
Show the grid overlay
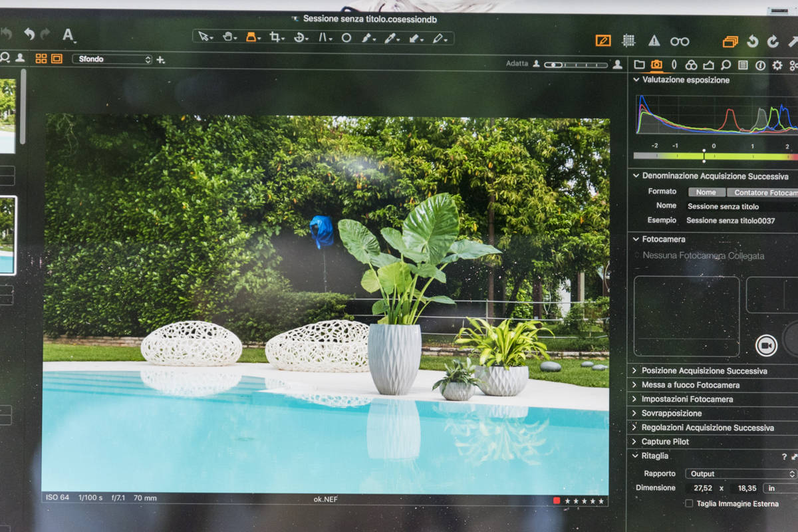point(628,41)
